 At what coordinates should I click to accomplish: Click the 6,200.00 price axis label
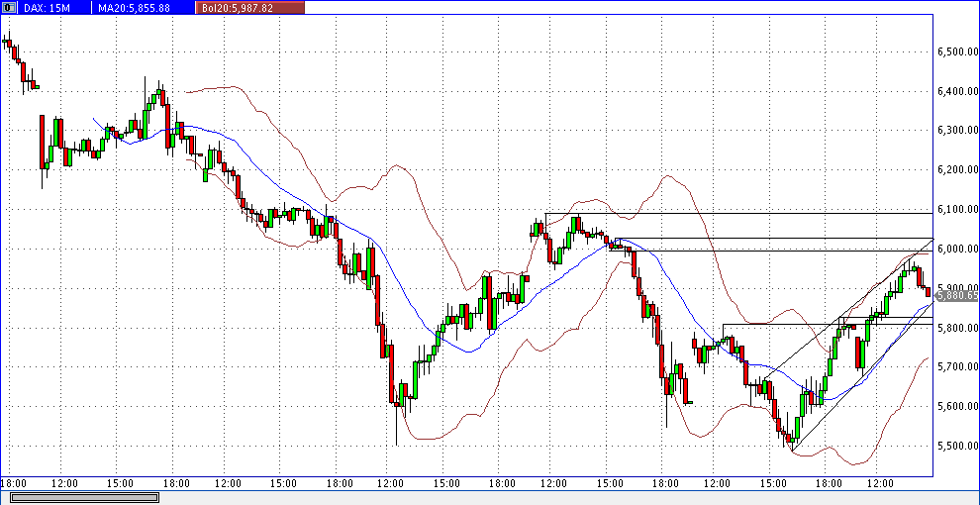(957, 170)
